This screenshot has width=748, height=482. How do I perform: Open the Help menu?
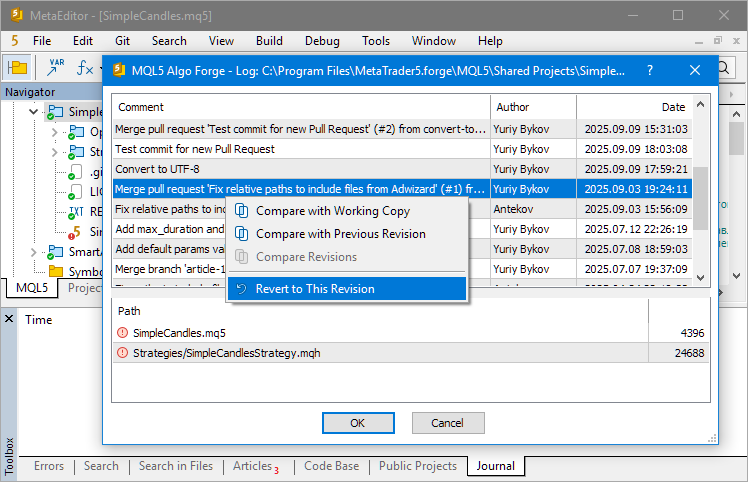(490, 41)
